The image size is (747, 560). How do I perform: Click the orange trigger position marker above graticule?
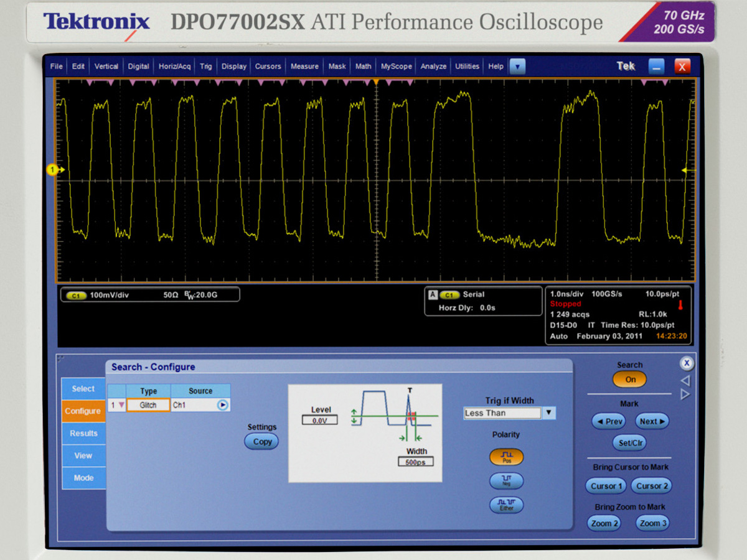[377, 82]
